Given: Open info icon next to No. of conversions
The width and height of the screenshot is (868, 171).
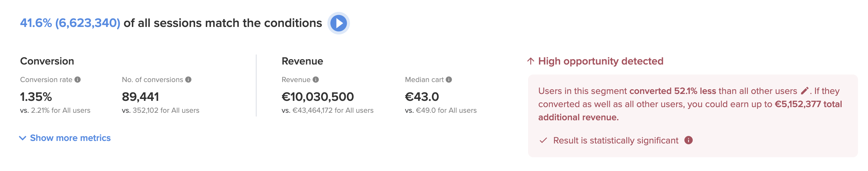Looking at the screenshot, I should [188, 80].
